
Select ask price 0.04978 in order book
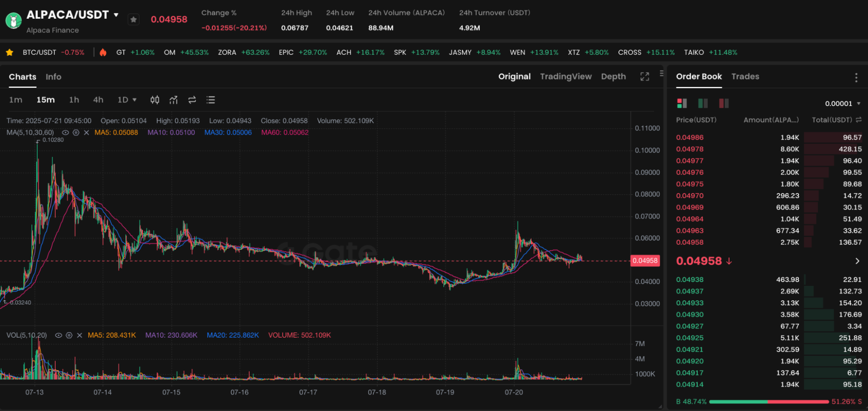click(690, 149)
